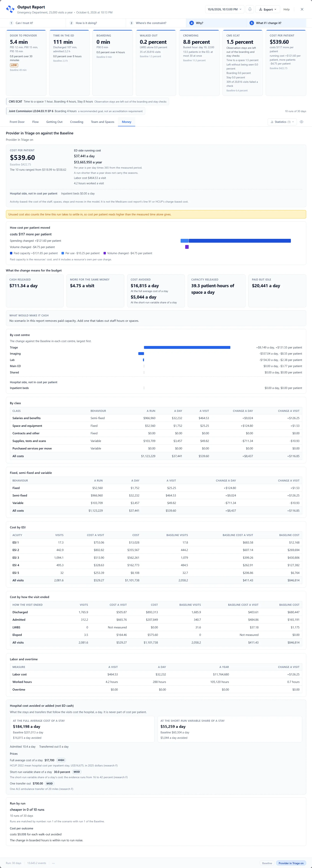Open the Export dropdown menu

267,9
